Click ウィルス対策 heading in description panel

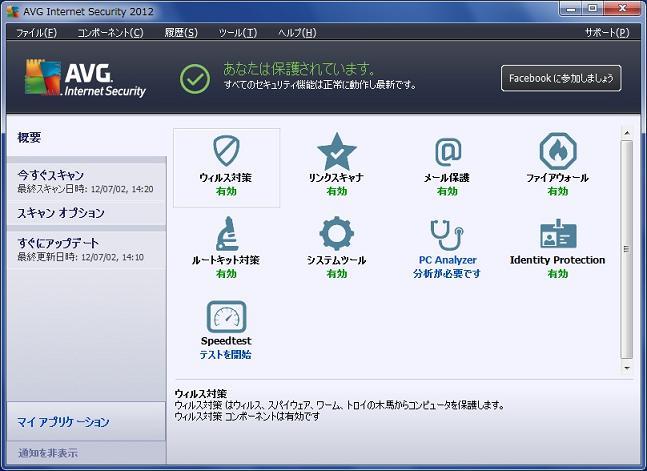tap(201, 393)
